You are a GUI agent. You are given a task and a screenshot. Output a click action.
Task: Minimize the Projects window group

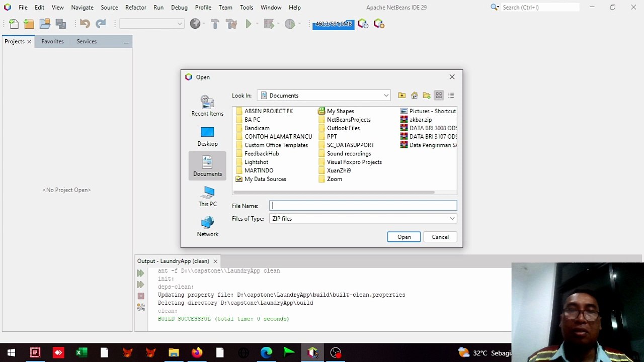tap(126, 43)
